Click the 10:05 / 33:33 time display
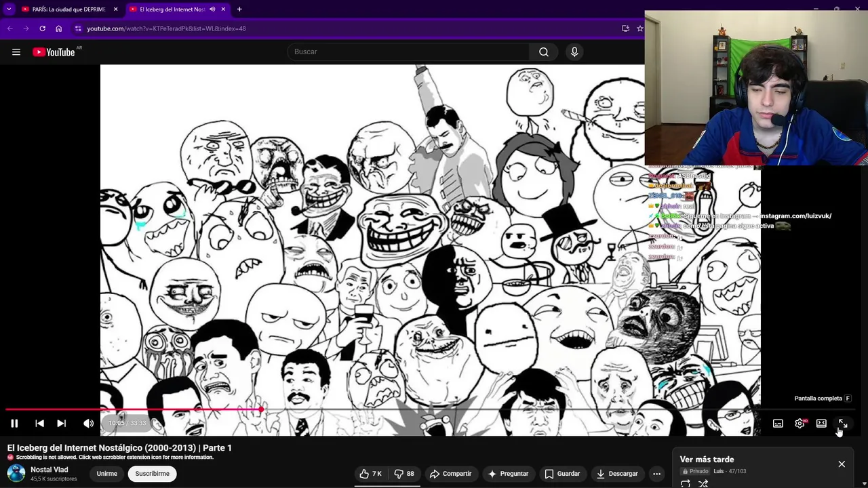Viewport: 868px width, 488px height. tap(127, 423)
